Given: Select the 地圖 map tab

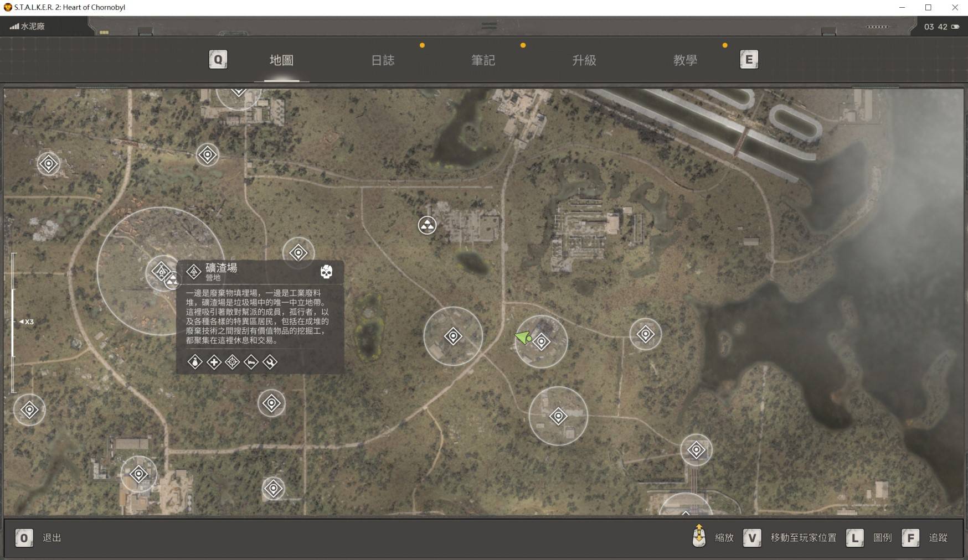Looking at the screenshot, I should pyautogui.click(x=281, y=60).
